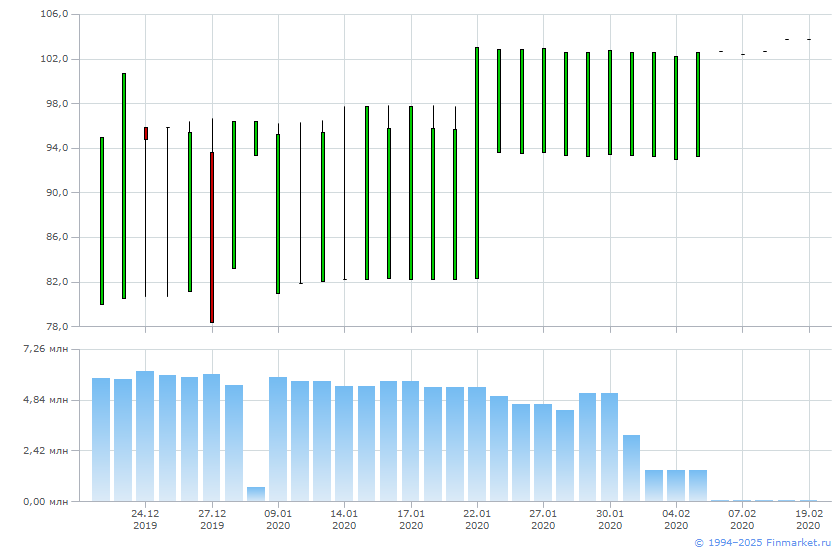
Task: Select the green candle at 04.02 2020
Action: pyautogui.click(x=676, y=108)
